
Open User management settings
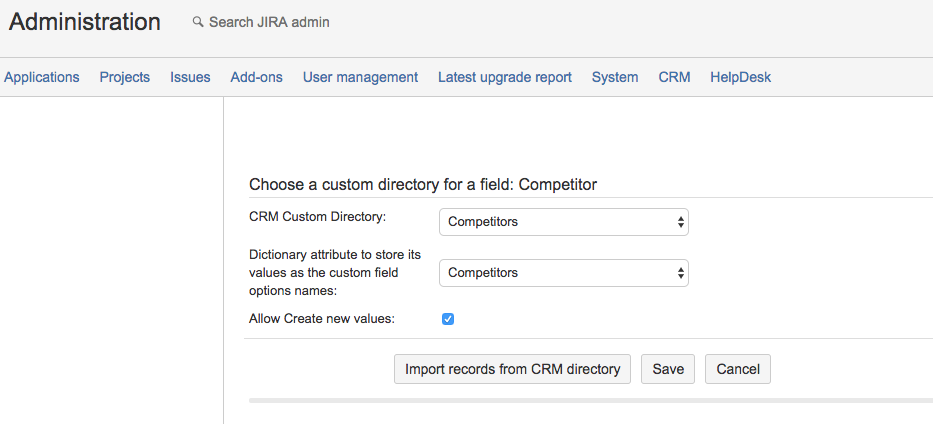click(x=360, y=77)
